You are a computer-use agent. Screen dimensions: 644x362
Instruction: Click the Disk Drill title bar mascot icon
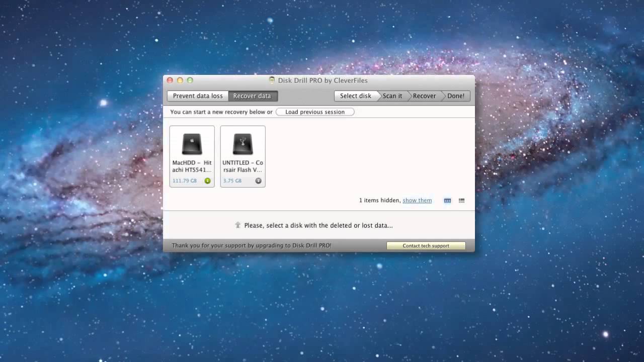tap(272, 80)
